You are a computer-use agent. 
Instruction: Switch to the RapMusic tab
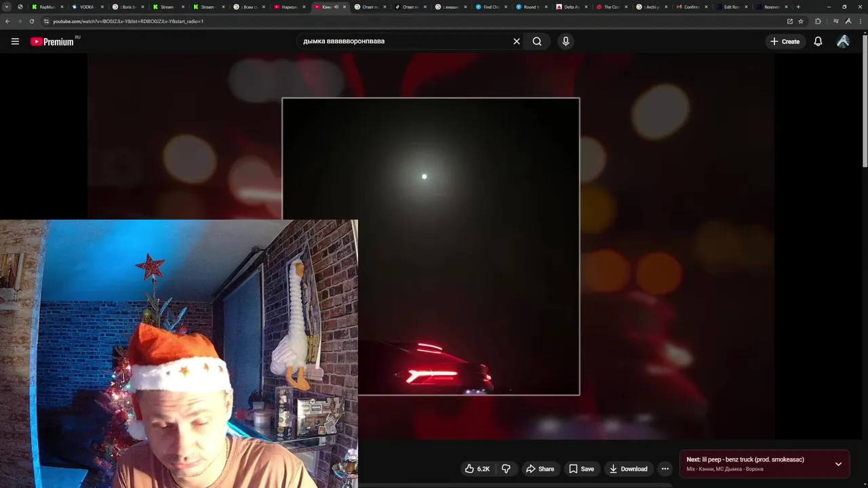47,7
